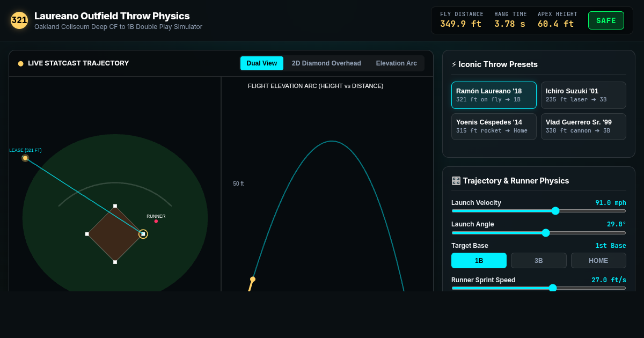Set target base to 1B
This screenshot has width=644, height=338.
[x=479, y=261]
